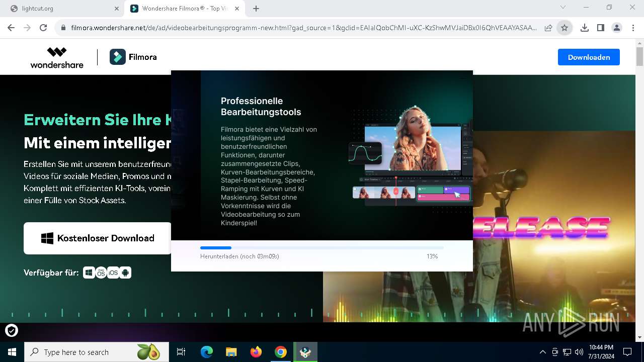This screenshot has width=644, height=362.
Task: Reload the Filmora page
Action: (43, 28)
